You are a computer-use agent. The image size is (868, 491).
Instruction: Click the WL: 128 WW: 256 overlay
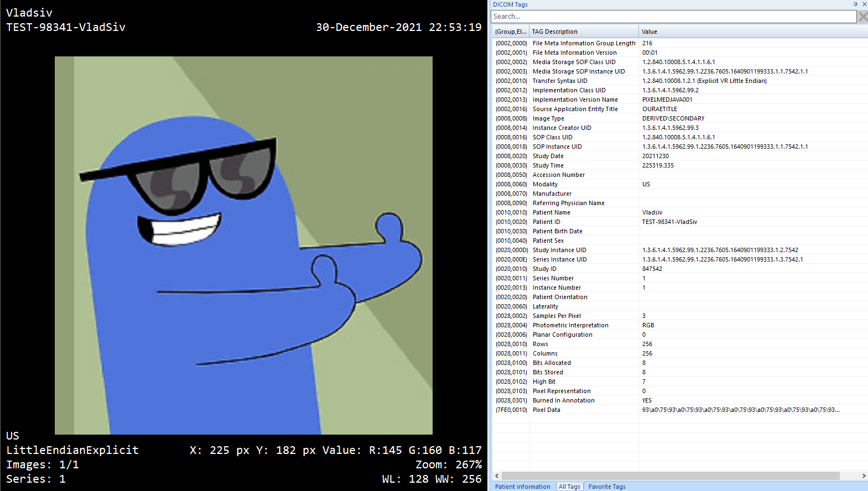click(x=432, y=479)
